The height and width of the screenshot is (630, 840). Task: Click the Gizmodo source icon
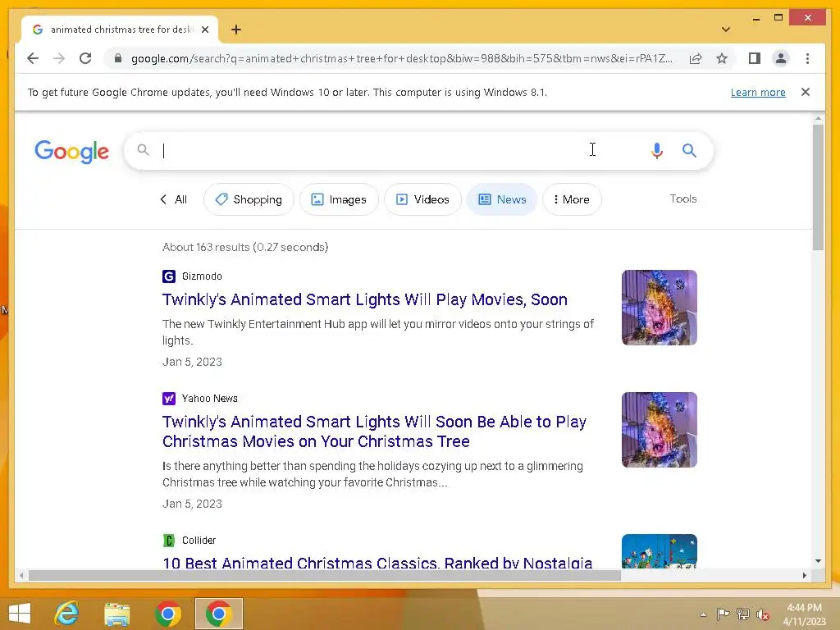click(169, 276)
